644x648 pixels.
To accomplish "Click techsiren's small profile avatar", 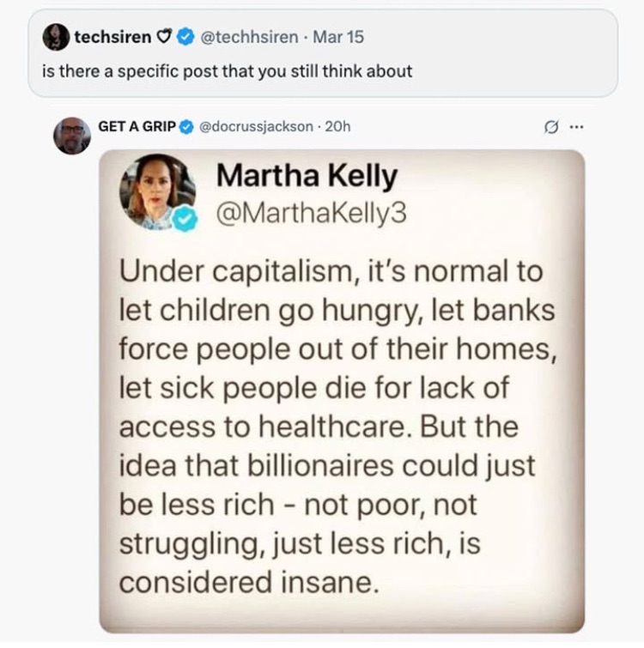I will [58, 37].
